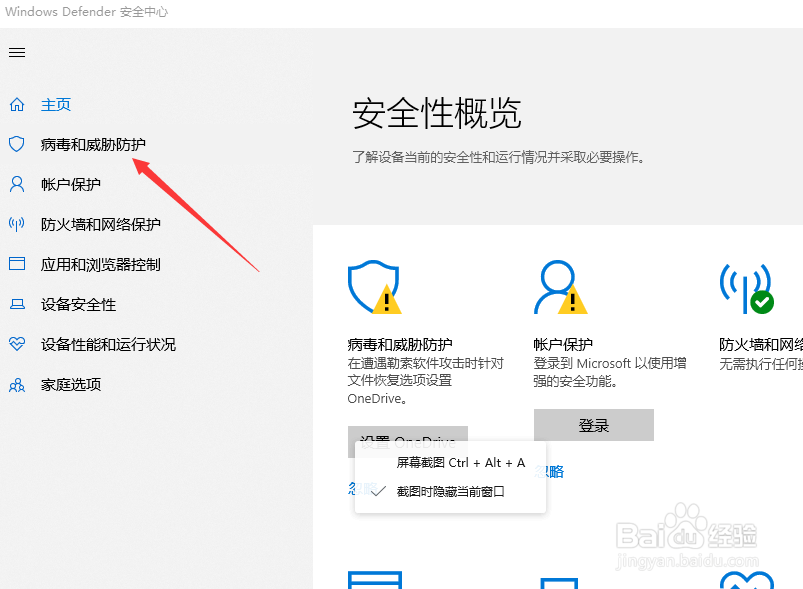
Task: Open 帐户保护 in sidebar
Action: point(71,184)
